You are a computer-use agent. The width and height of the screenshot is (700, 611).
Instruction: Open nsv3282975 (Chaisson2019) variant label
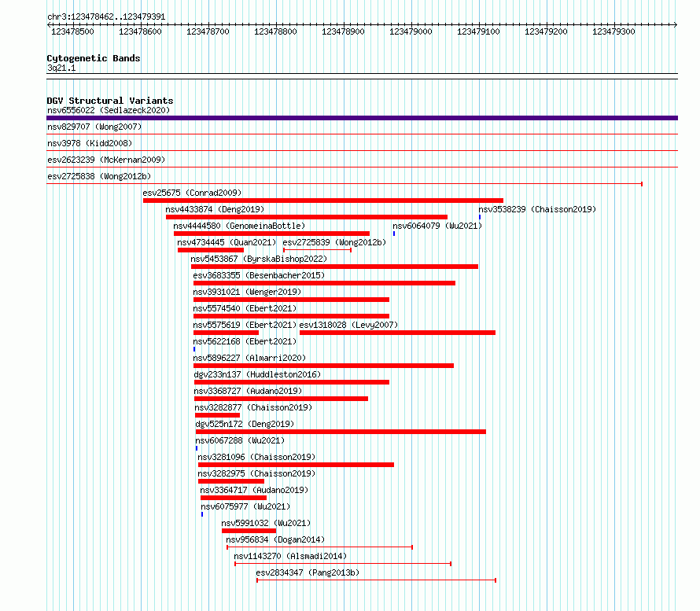tap(256, 473)
